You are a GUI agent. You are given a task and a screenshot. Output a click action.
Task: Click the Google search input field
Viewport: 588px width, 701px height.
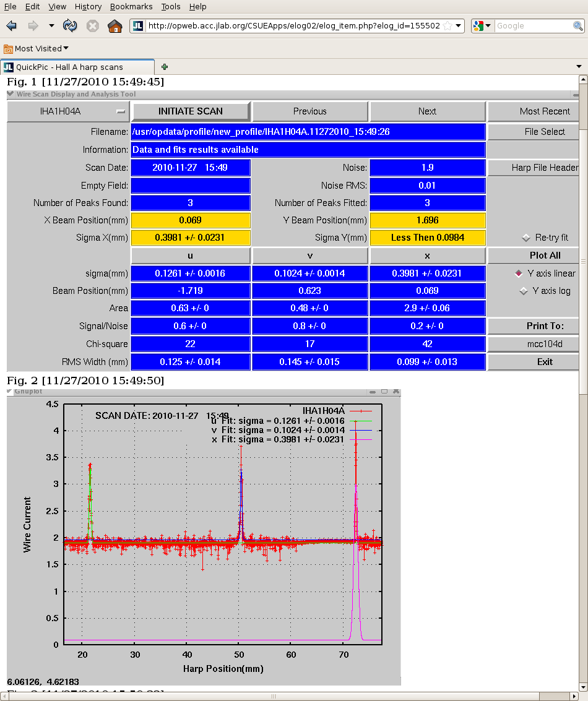point(533,26)
